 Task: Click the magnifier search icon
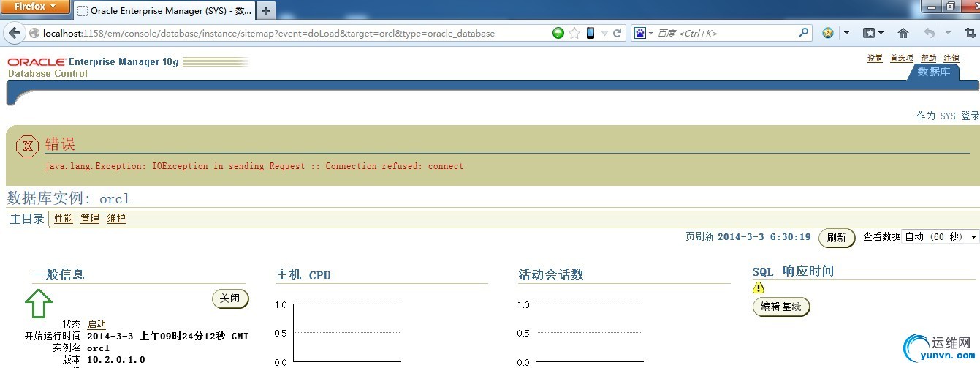pos(804,33)
